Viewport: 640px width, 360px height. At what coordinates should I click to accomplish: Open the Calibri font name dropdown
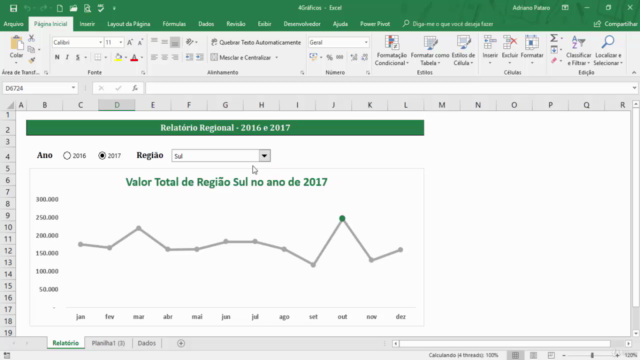100,42
